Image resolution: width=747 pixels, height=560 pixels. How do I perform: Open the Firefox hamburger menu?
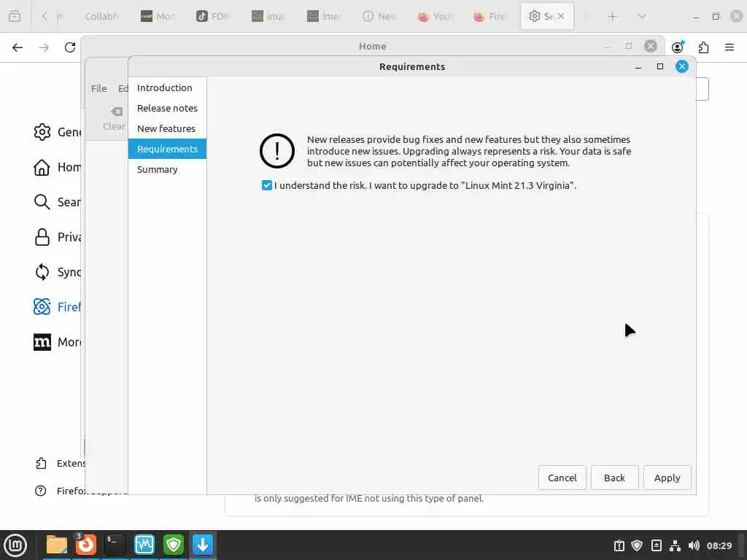(729, 47)
